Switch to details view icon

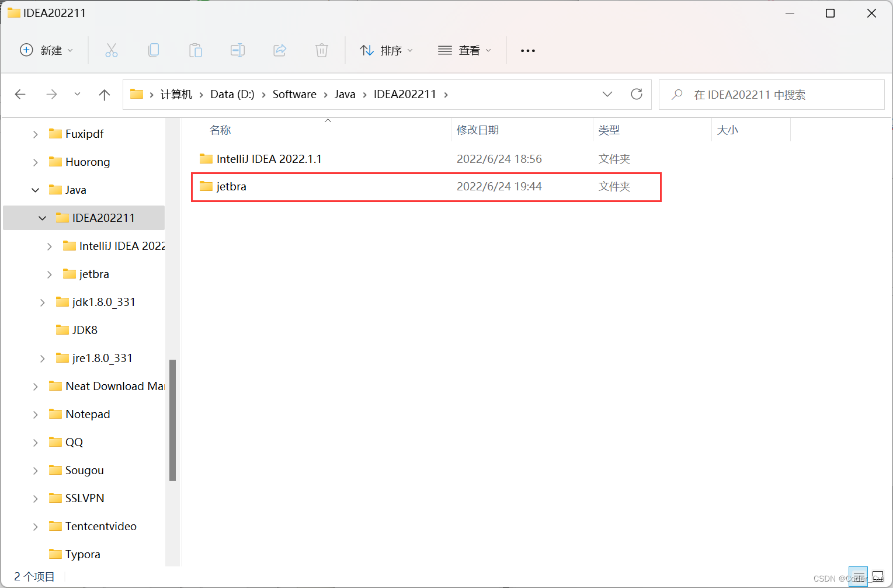pos(858,577)
